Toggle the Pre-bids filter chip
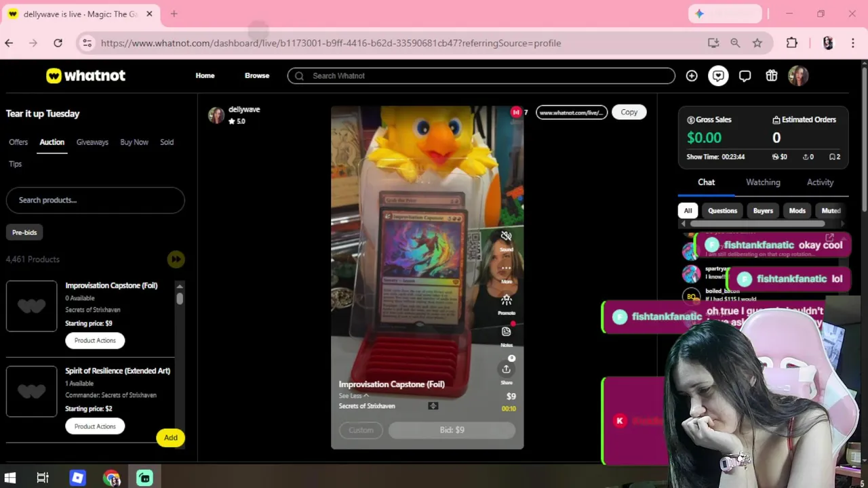The image size is (868, 488). tap(24, 232)
